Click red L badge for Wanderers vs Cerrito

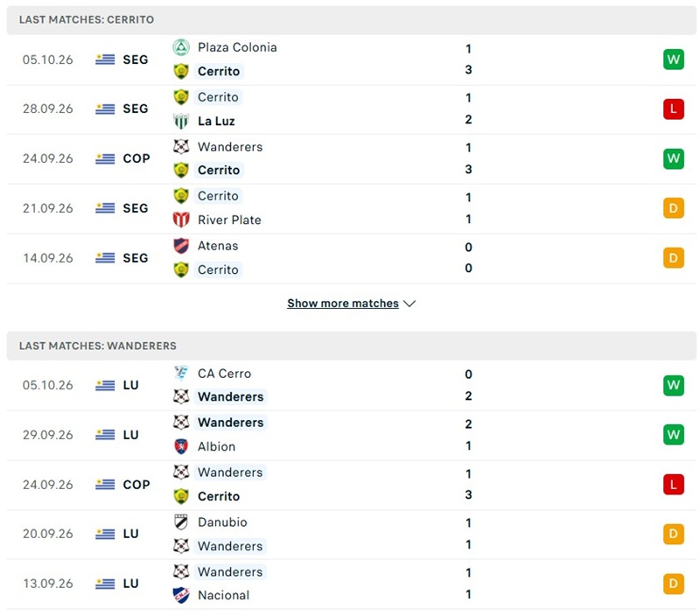(673, 485)
